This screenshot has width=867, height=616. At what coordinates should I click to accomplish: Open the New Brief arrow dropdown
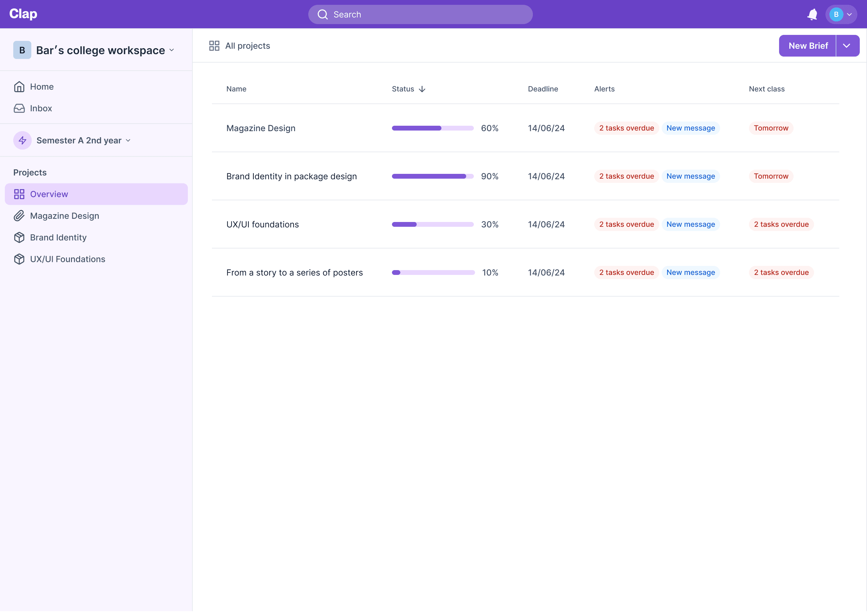click(847, 46)
